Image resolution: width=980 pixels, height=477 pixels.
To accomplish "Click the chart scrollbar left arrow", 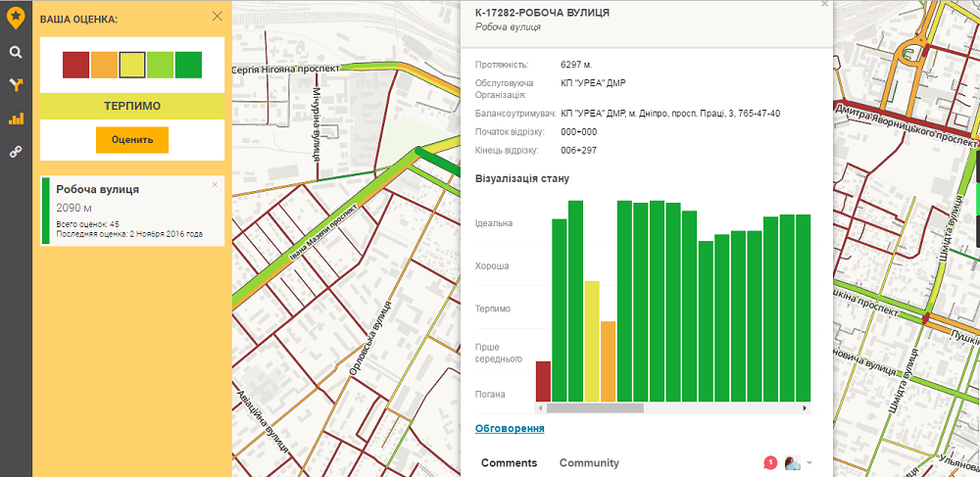I will pyautogui.click(x=541, y=407).
